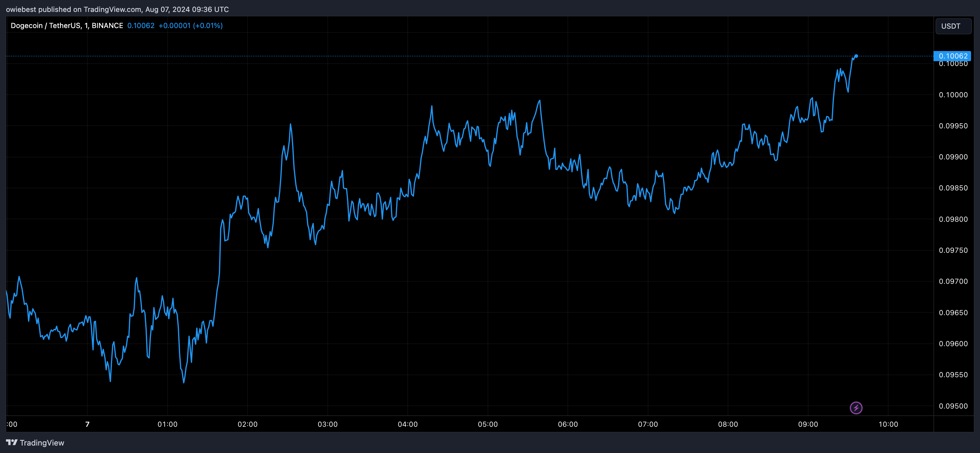Click the purple lightning bolt icon
This screenshot has height=453, width=980.
click(856, 408)
